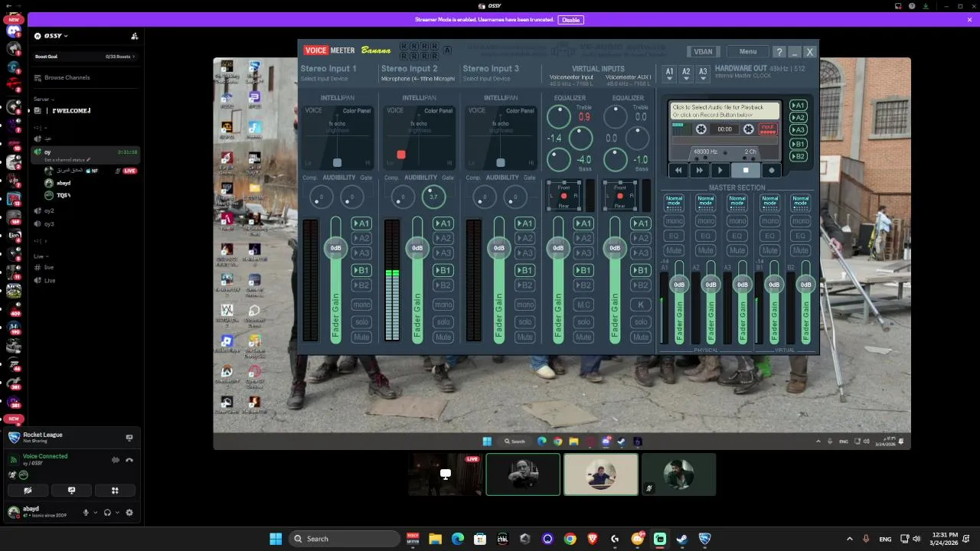Viewport: 980px width, 551px height.
Task: Click the invite people icon beside OSSY
Action: pos(135,36)
